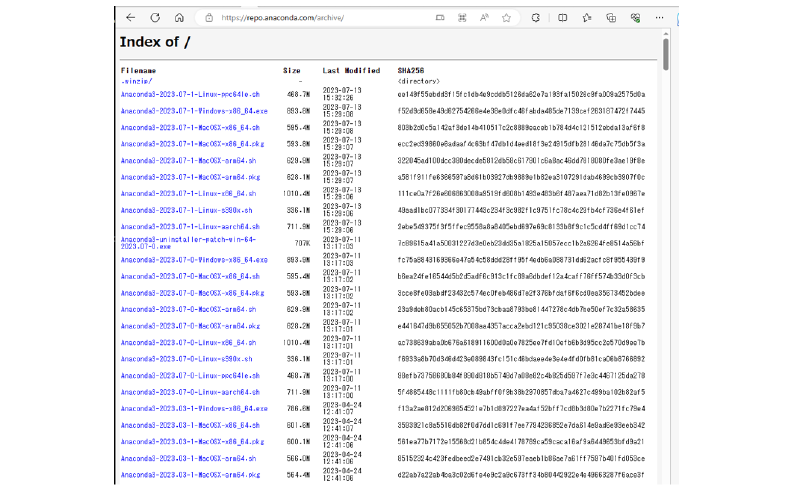Viewport: 800px width, 489px height.
Task: Open the Collections icon in toolbar
Action: point(611,17)
